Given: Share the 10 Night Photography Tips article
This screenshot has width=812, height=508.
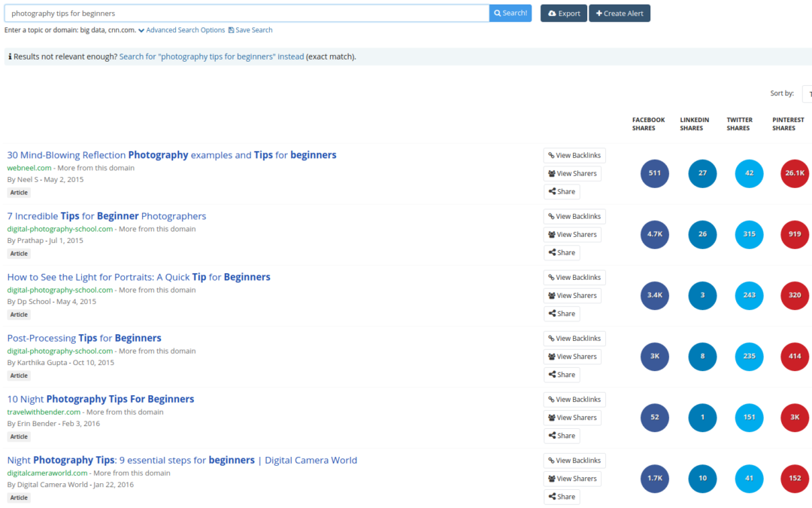Looking at the screenshot, I should 562,436.
